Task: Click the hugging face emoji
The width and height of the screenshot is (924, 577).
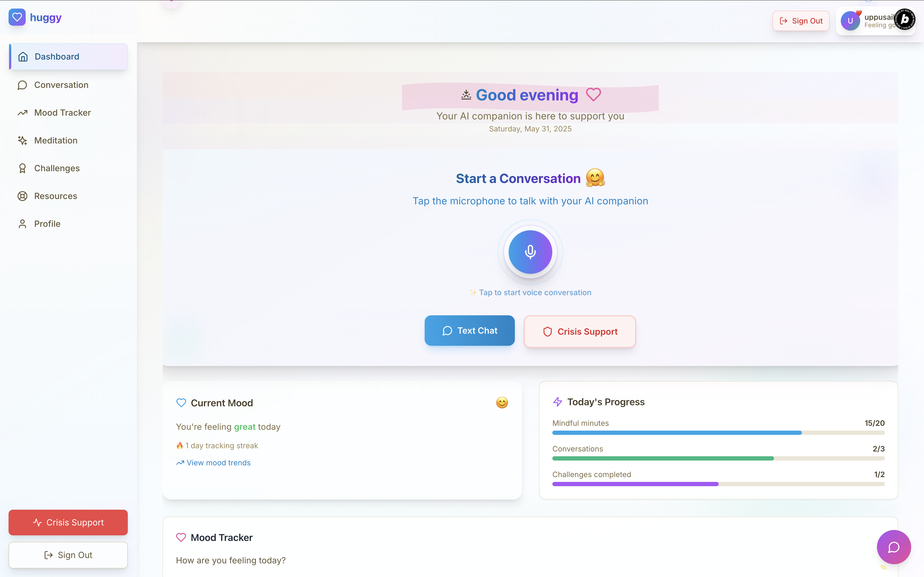Action: (595, 178)
